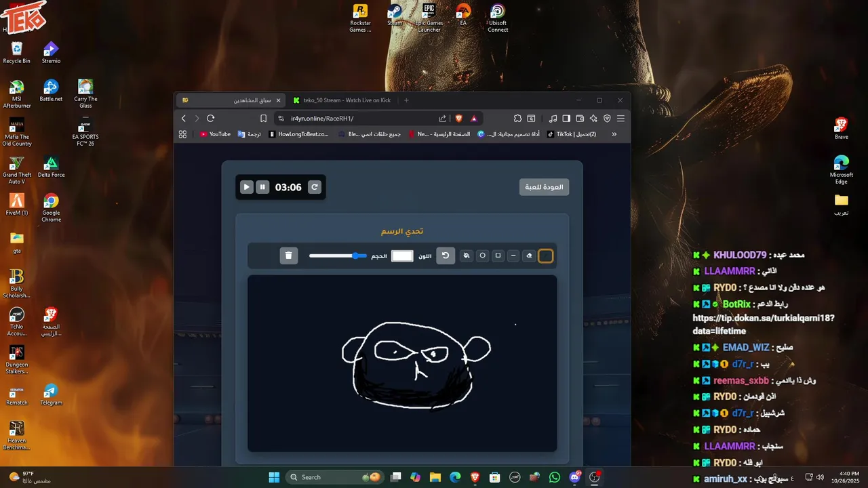Switch to the سباق المشاهدين tab
868x488 pixels.
pyautogui.click(x=230, y=100)
